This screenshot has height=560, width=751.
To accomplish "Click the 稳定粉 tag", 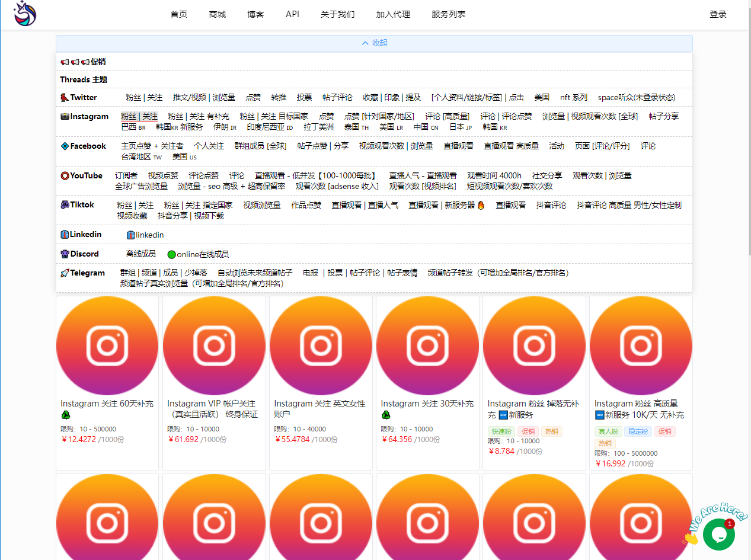I will coord(637,431).
